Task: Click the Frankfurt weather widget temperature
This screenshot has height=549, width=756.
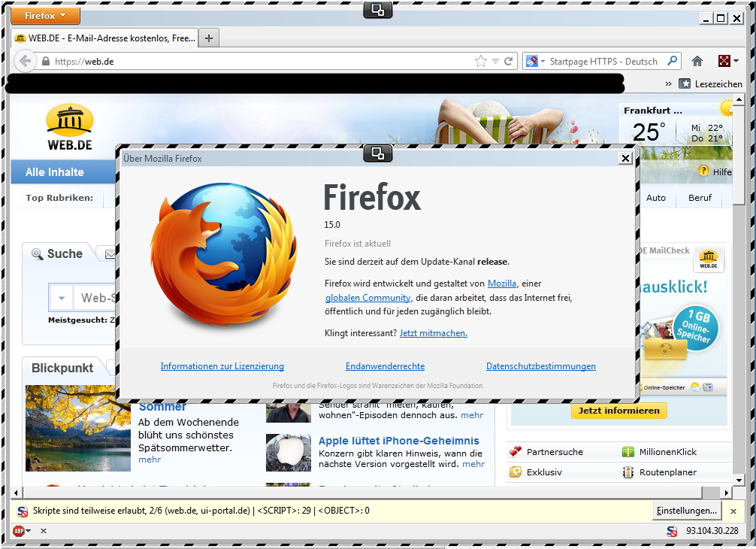Action: (x=649, y=132)
